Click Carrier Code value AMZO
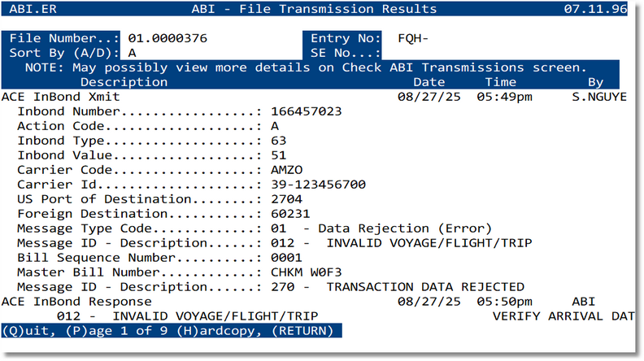This screenshot has height=361, width=644. 287,170
